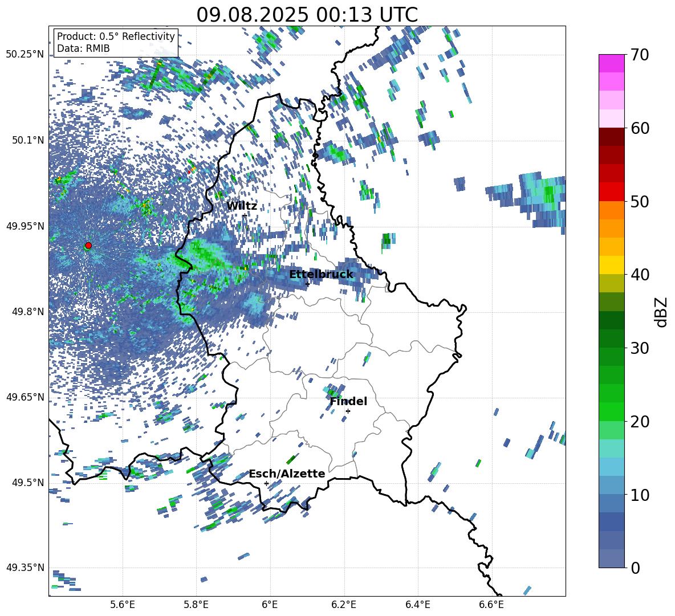This screenshot has width=675, height=616.
Task: Click the Wiltz station cross marker
Action: 245,215
